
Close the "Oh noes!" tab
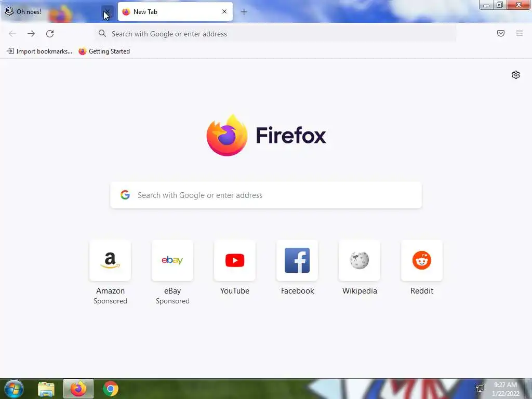[x=108, y=12]
